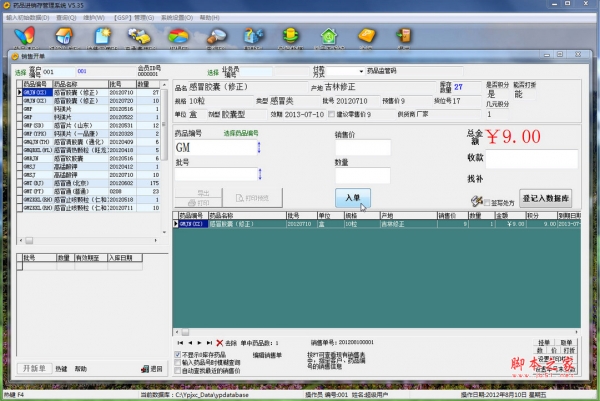Click the first colorful toolbar icon
Screen dimensions: 600x401
pos(25,36)
